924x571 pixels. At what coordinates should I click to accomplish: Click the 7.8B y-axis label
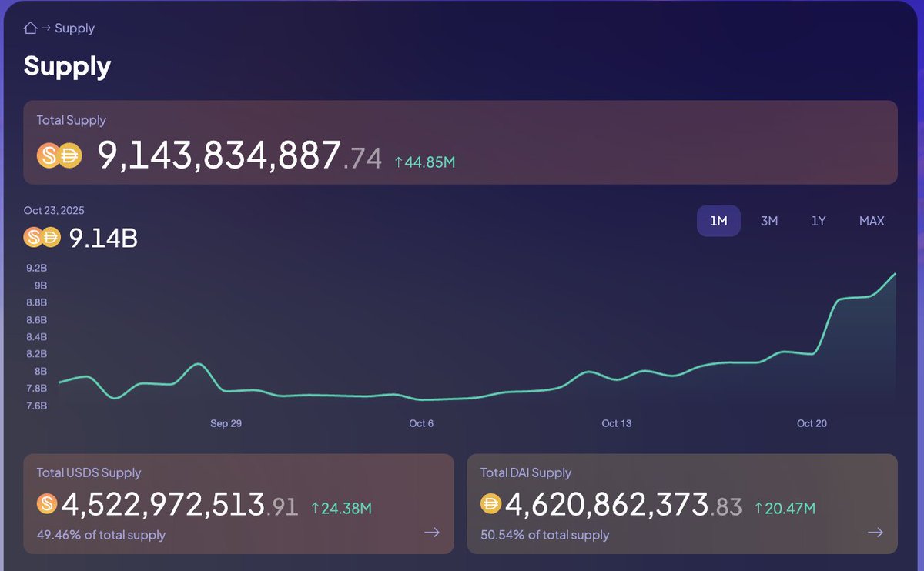coord(37,388)
